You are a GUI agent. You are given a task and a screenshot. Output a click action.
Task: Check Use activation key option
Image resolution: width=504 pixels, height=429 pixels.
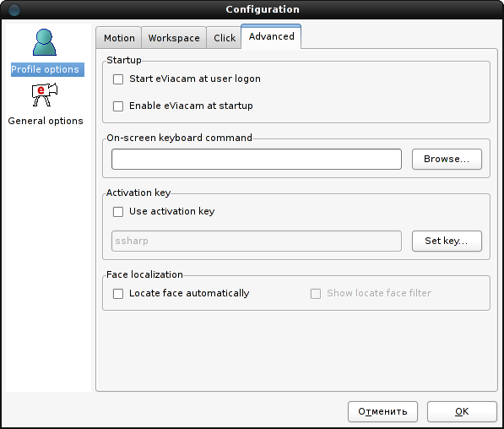pyautogui.click(x=118, y=212)
